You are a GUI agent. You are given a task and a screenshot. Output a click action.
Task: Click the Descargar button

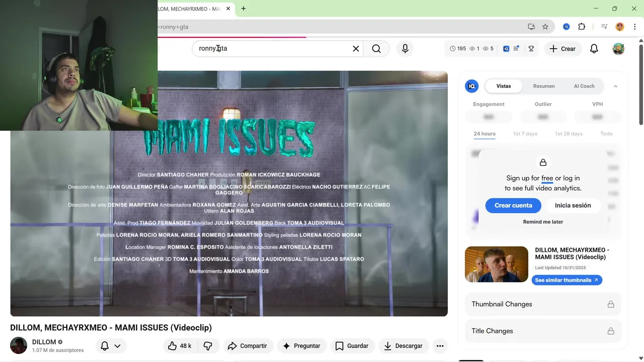403,346
